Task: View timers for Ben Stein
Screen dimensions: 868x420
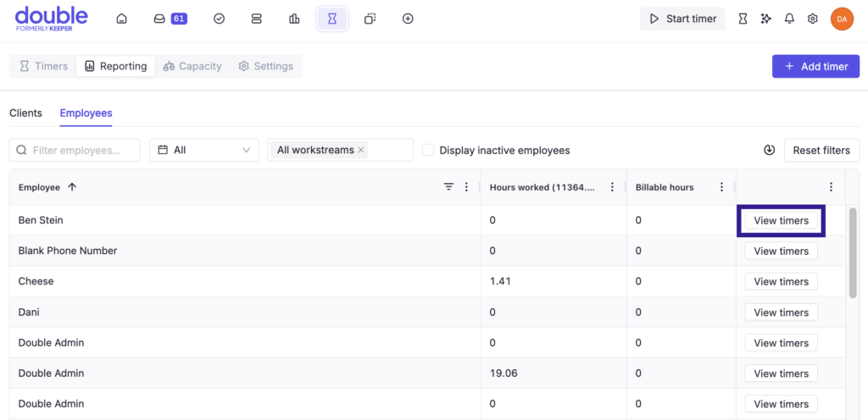Action: (781, 220)
